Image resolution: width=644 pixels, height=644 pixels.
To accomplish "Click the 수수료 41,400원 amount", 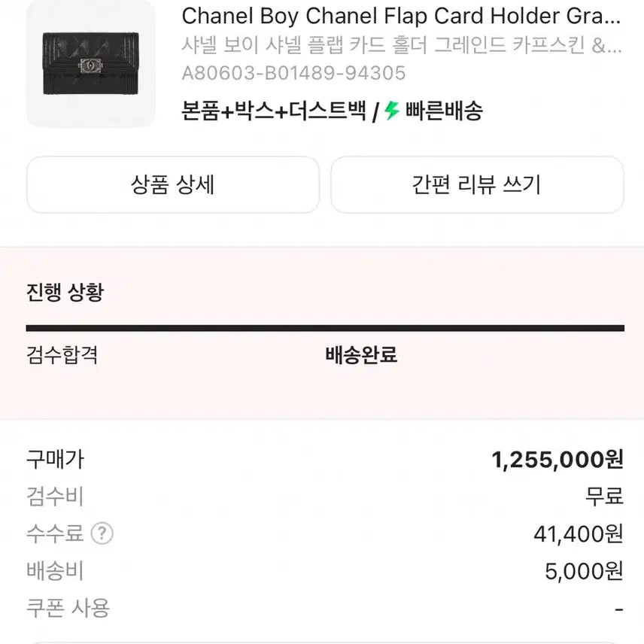I will click(x=579, y=534).
